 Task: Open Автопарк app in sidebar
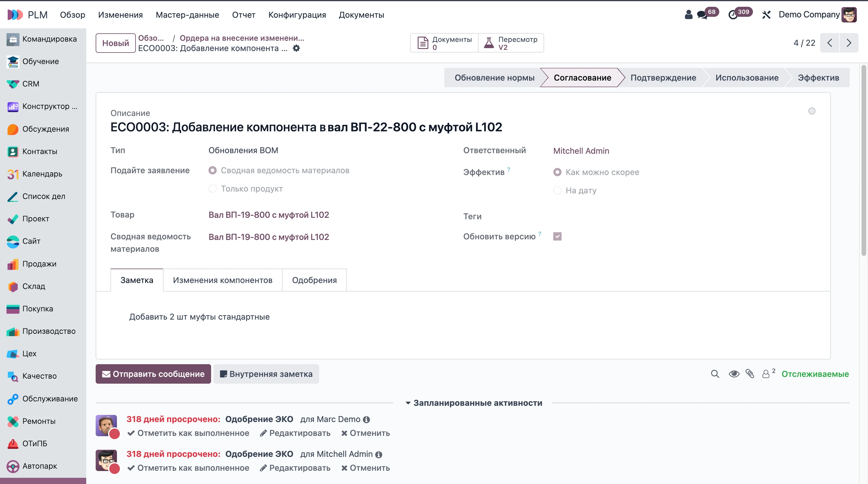point(43,466)
